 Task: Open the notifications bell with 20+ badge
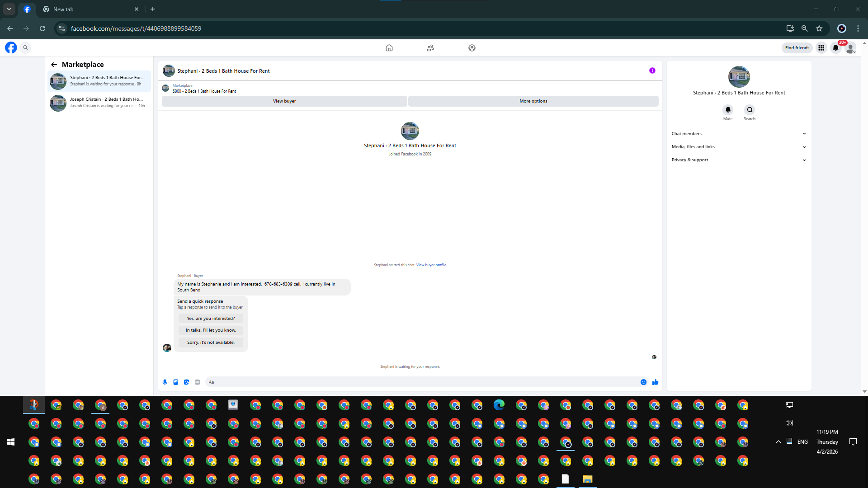coord(836,48)
